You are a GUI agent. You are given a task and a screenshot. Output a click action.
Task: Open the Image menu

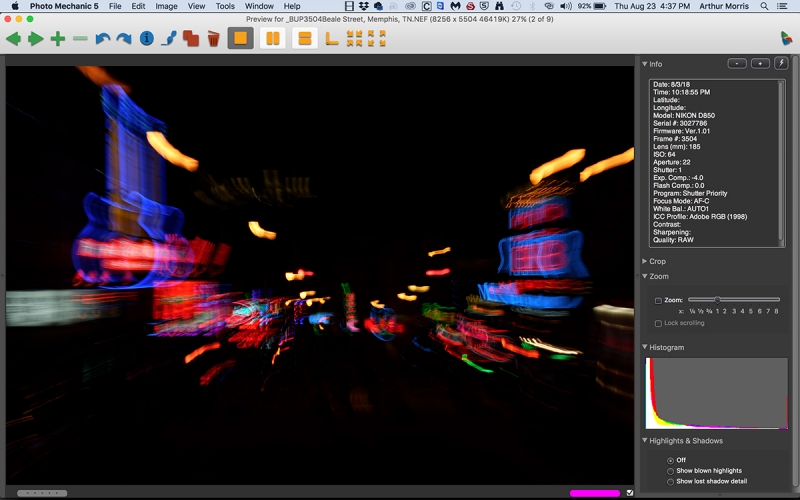[166, 6]
